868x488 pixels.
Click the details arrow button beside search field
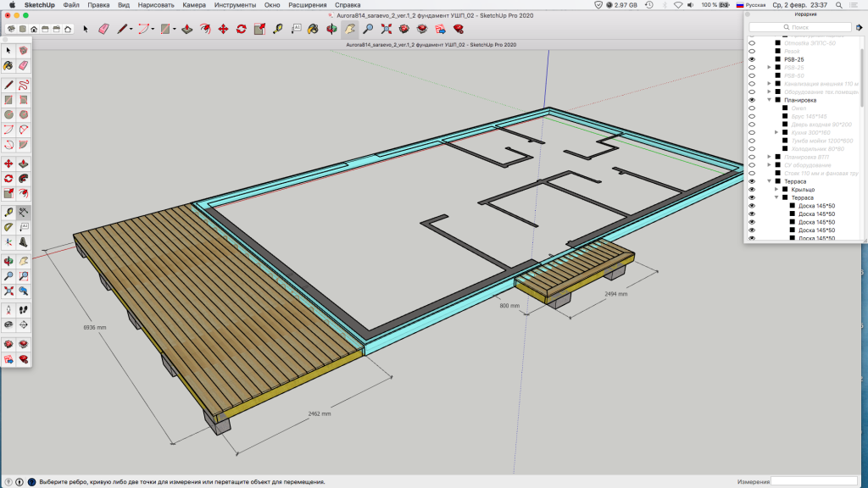[x=858, y=27]
